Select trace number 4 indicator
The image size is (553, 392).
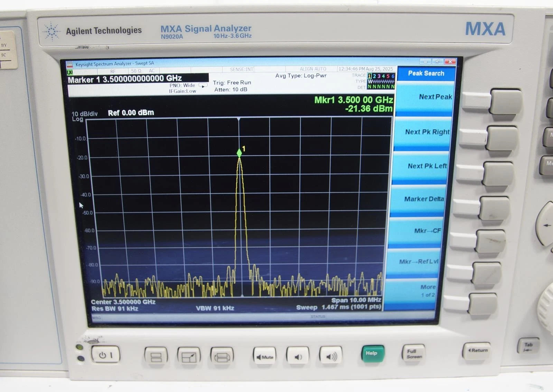click(383, 76)
